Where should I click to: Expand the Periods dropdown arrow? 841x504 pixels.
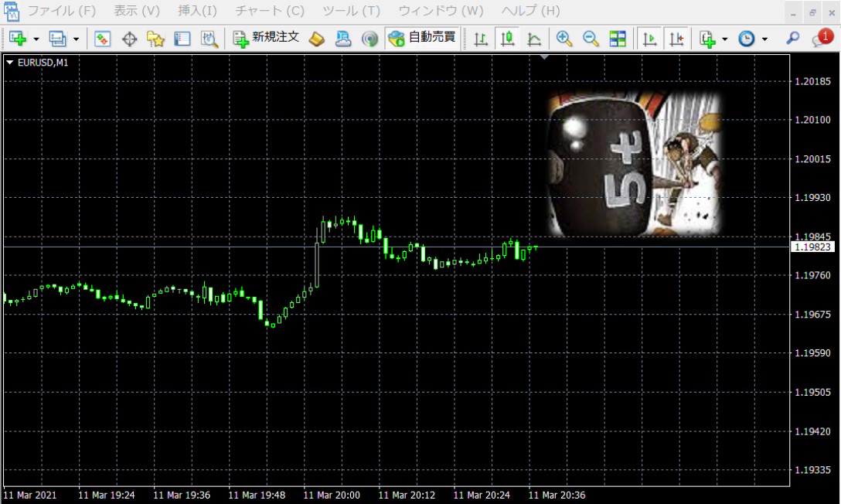coord(764,39)
